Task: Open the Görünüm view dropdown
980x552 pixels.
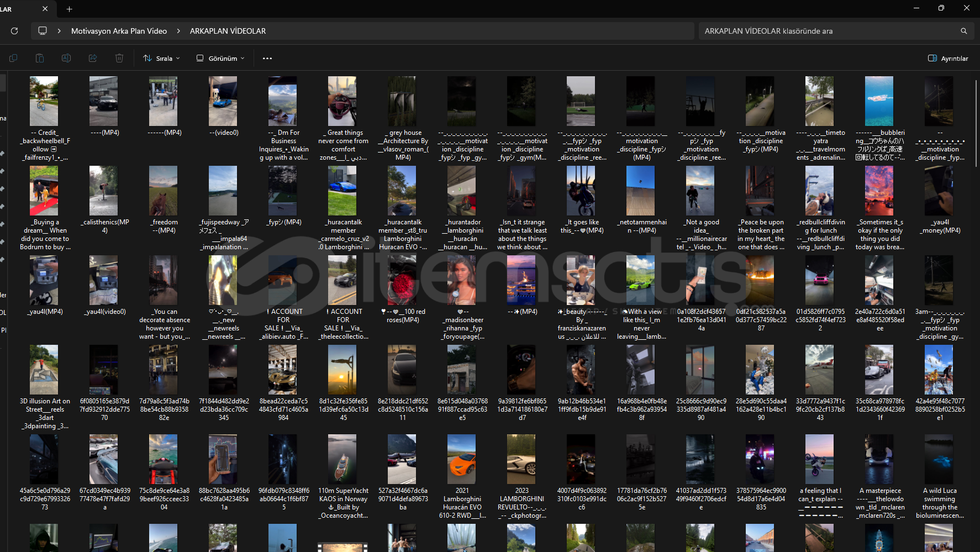Action: click(220, 58)
